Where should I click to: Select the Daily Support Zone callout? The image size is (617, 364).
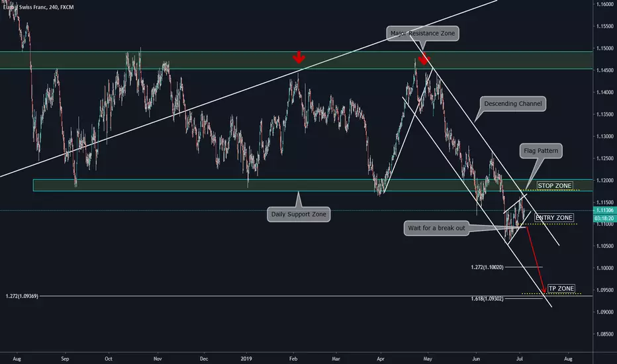pos(299,214)
